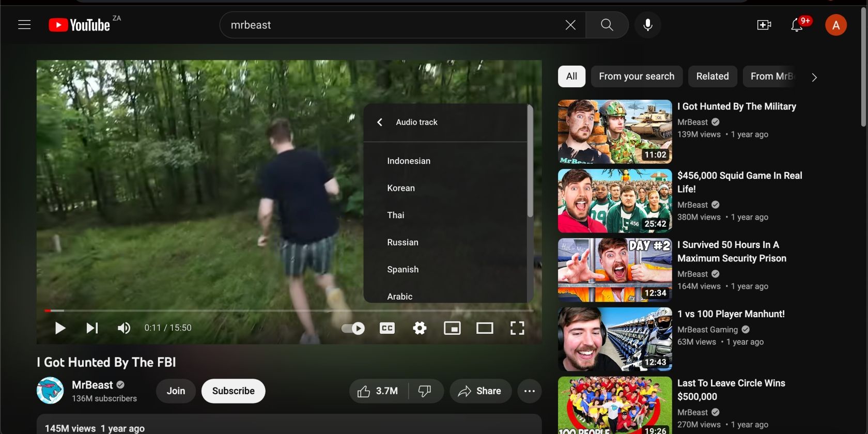868x434 pixels.
Task: Click the Join button
Action: [176, 391]
